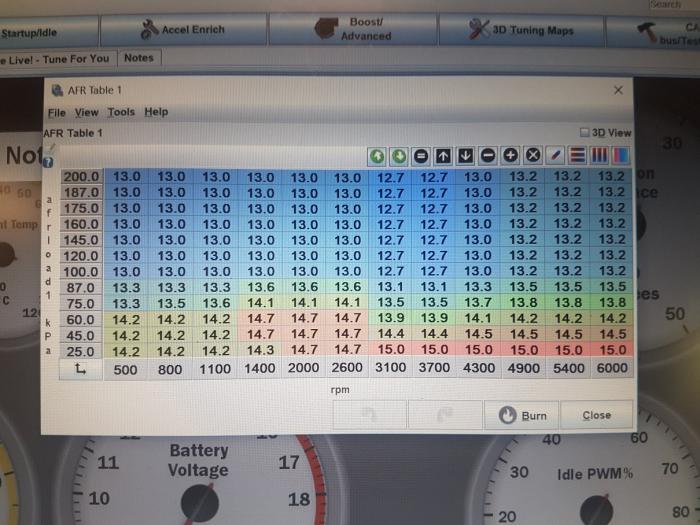Click the multiply (X) toolbar icon
This screenshot has height=525, width=700.
[531, 156]
